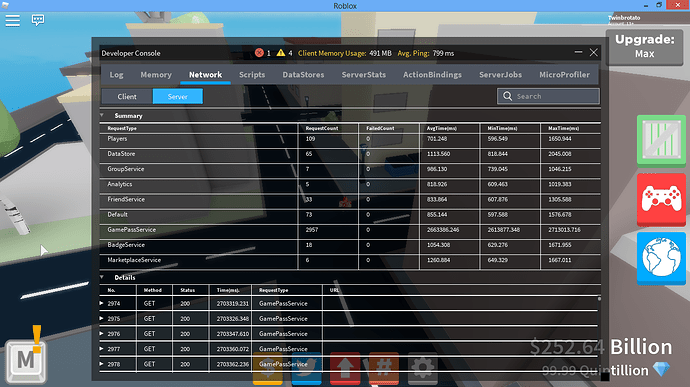Click the Upgrade: Max button
This screenshot has height=387, width=690.
tap(645, 47)
